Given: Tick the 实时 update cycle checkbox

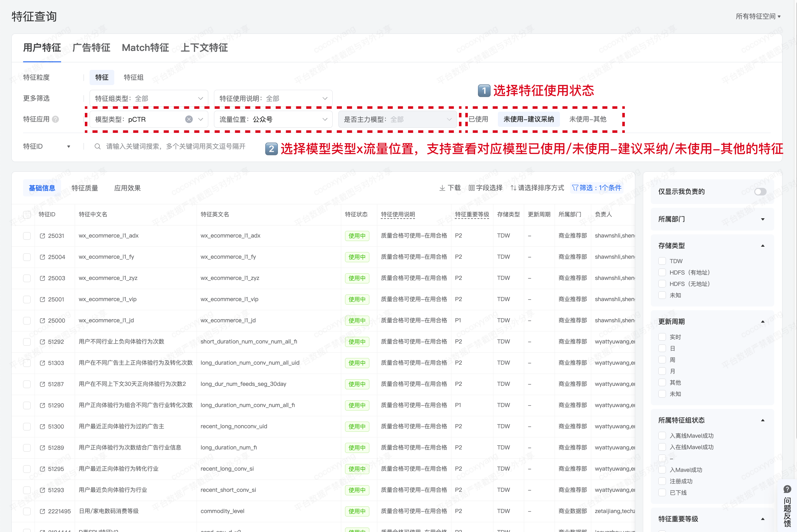Looking at the screenshot, I should click(x=662, y=337).
